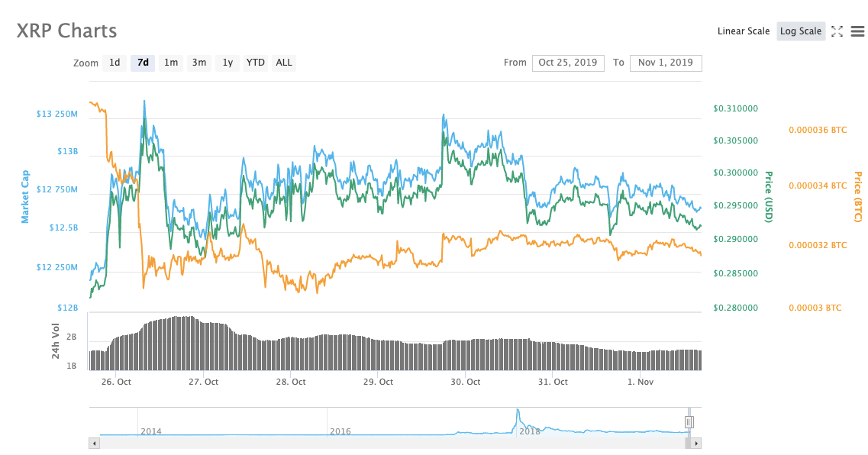Click the $13B market cap label

coord(67,151)
